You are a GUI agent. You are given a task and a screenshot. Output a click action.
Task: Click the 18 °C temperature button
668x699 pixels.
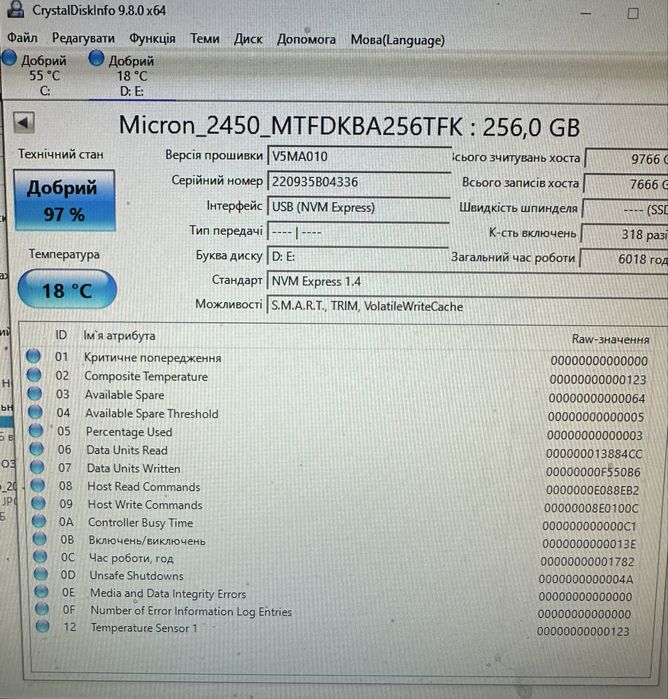(x=67, y=290)
